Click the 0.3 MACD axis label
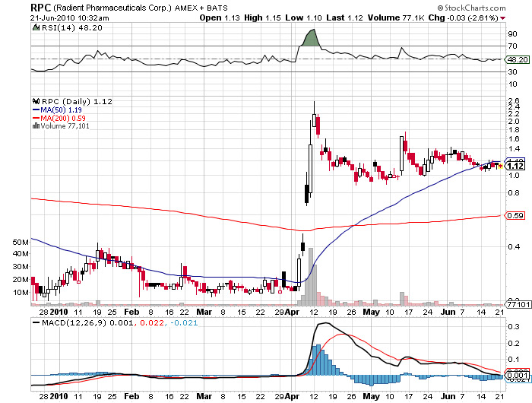 coord(514,327)
